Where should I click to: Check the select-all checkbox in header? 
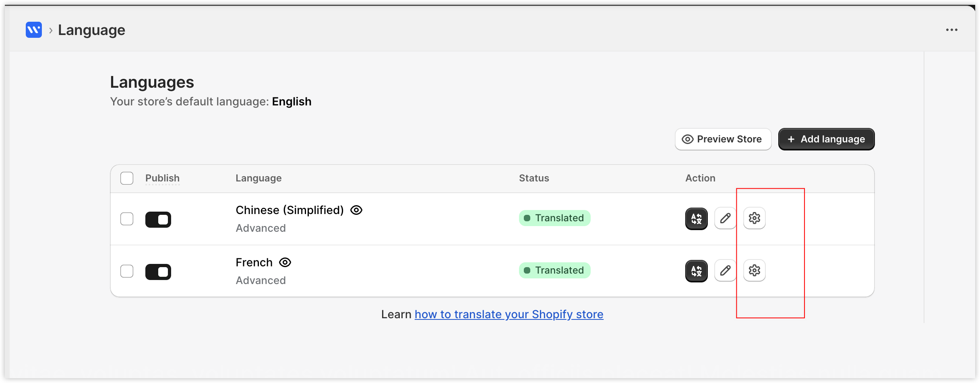(x=127, y=178)
